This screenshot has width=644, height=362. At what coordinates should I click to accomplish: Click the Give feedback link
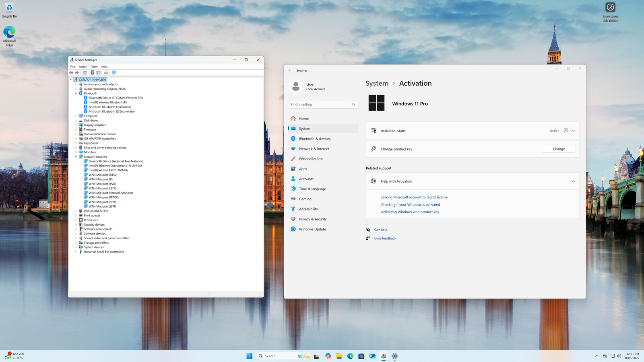pos(385,239)
